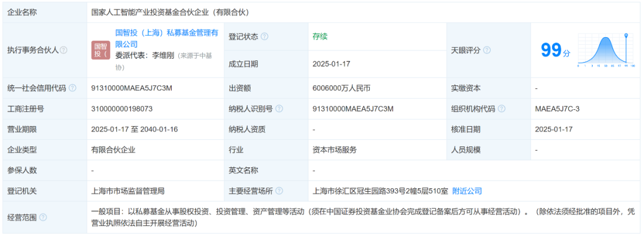Click address 上海市徐汇区冠生园路393号2幢5层510室
The image size is (644, 236).
tap(380, 191)
